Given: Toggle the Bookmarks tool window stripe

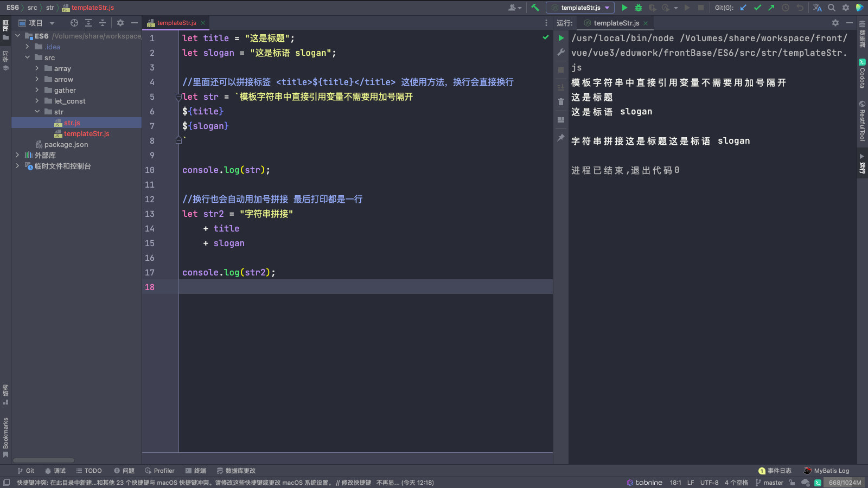Looking at the screenshot, I should pos(5,436).
